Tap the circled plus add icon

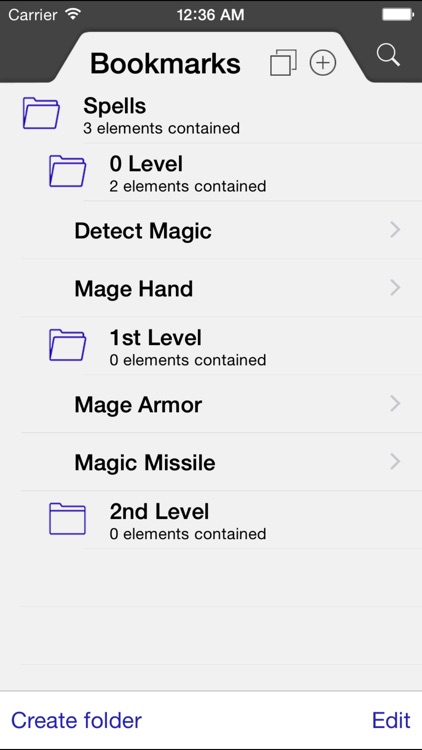coord(323,63)
